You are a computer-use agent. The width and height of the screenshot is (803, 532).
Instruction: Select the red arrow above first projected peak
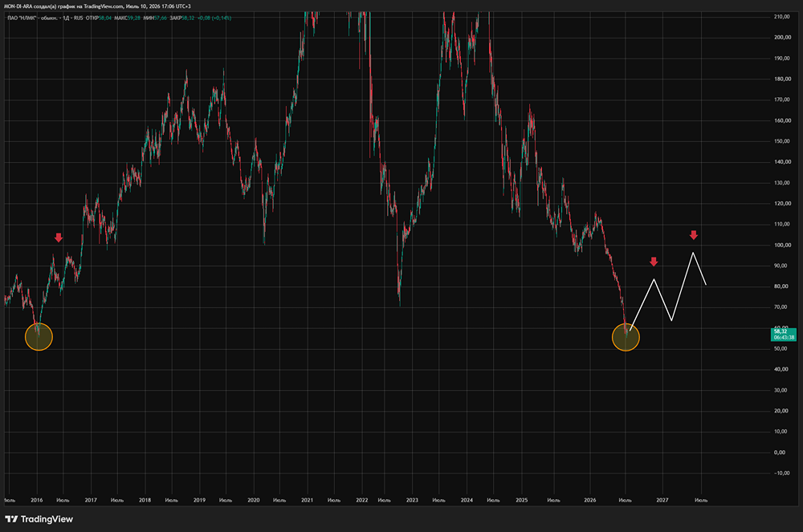[x=654, y=262]
